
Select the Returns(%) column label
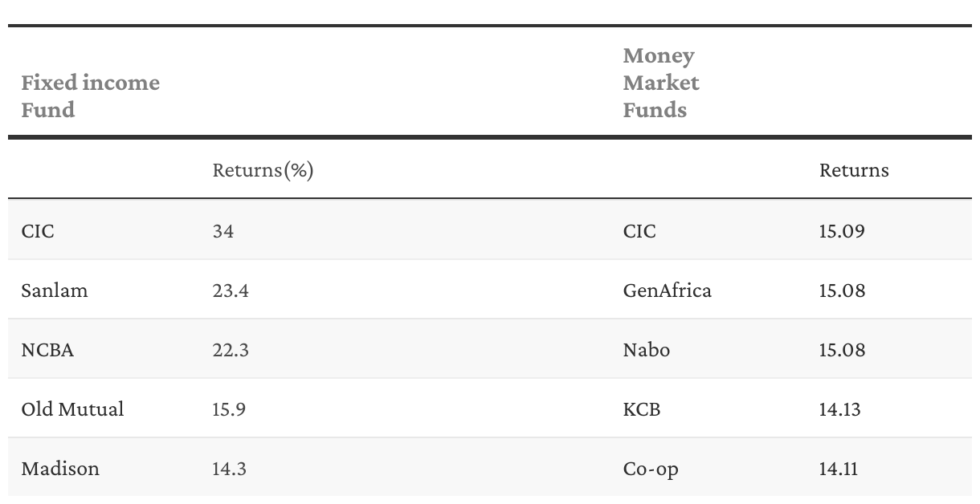pyautogui.click(x=263, y=170)
